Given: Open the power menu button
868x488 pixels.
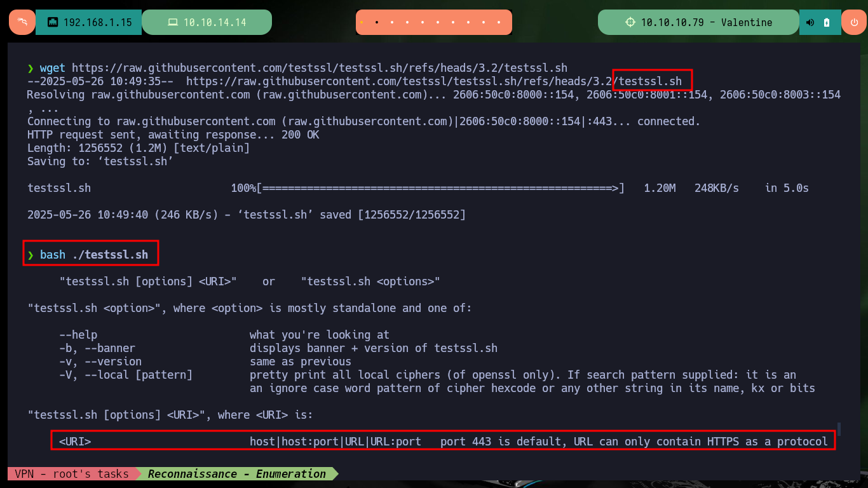Looking at the screenshot, I should [853, 22].
